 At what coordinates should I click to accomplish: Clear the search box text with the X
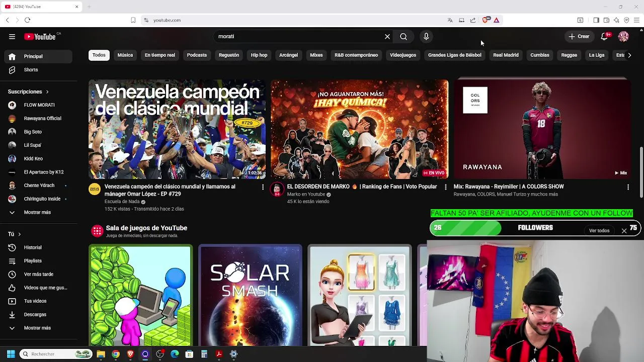coord(387,36)
